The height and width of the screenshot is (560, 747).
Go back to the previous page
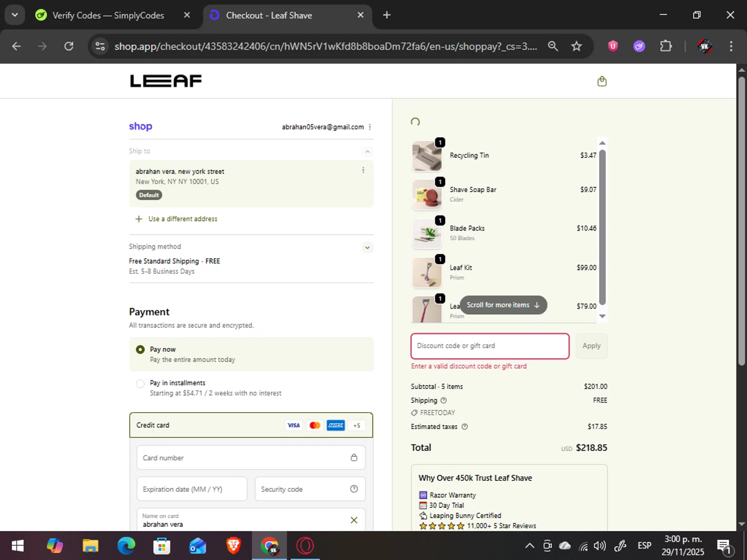(16, 46)
